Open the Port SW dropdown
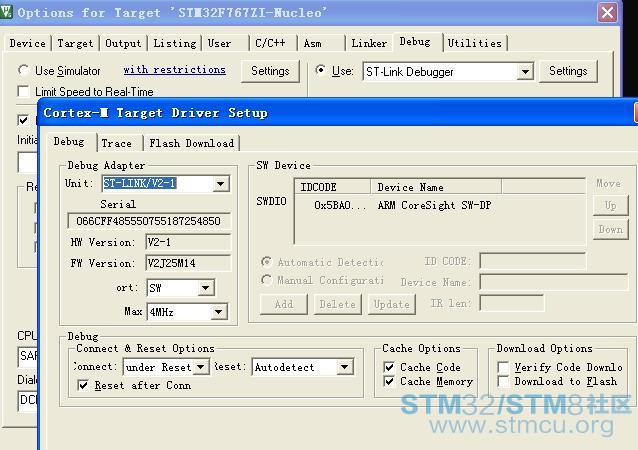This screenshot has height=450, width=638. click(206, 288)
